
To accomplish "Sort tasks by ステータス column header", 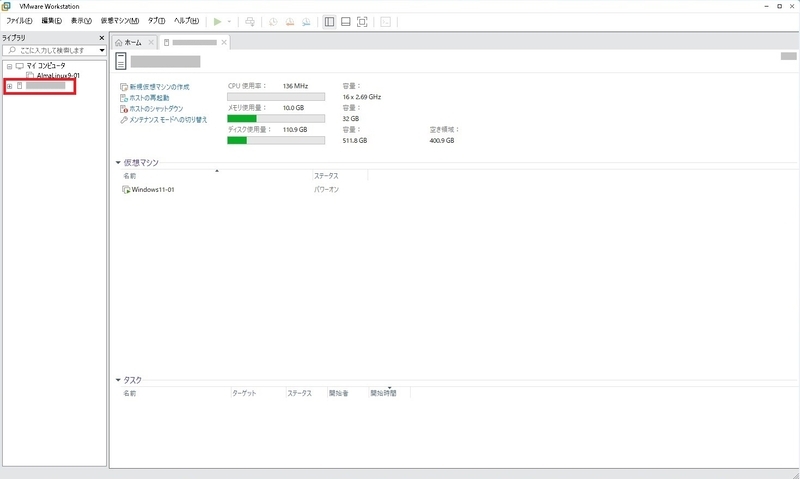I will click(299, 393).
